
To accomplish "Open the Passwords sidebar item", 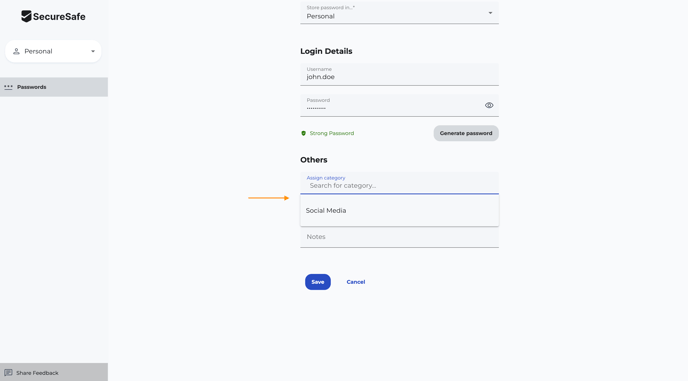I will pos(54,87).
